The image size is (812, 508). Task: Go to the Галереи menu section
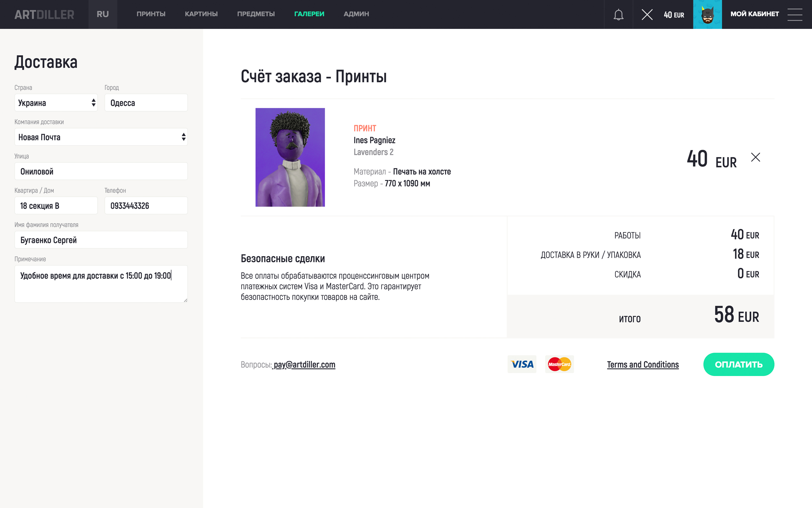[x=309, y=14]
